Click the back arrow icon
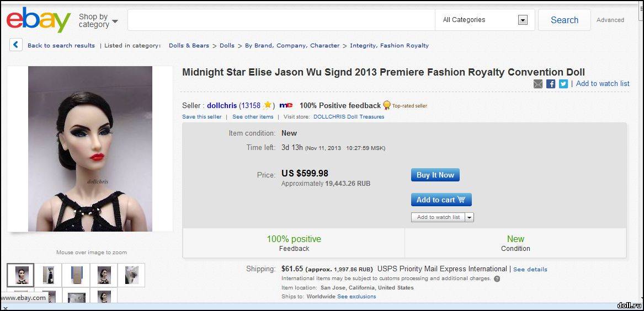 pyautogui.click(x=15, y=45)
